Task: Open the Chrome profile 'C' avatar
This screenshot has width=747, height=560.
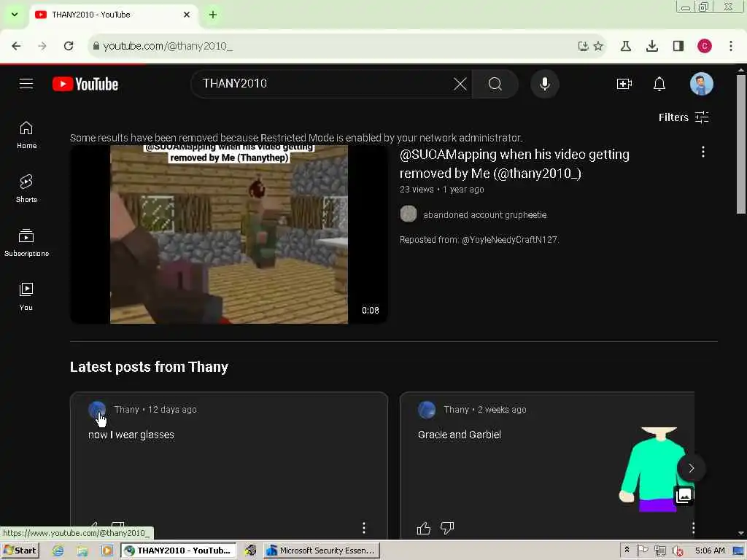Action: 704,46
